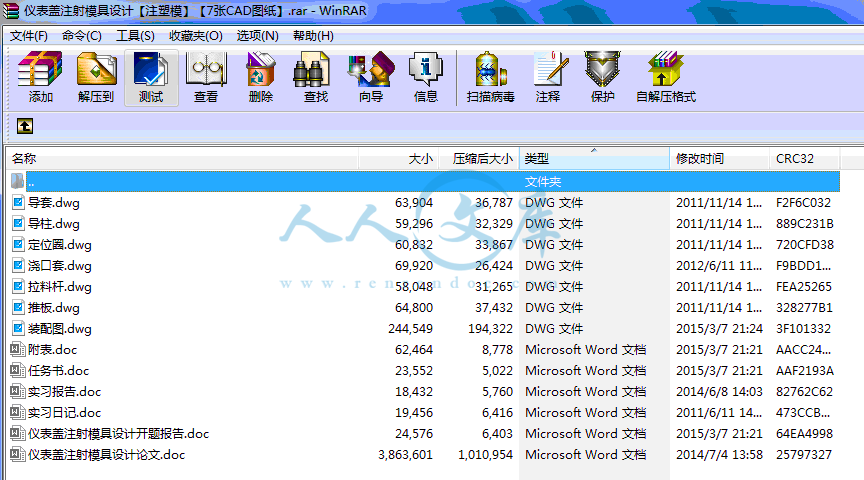Image resolution: width=864 pixels, height=480 pixels.
Task: Click the Word icon of 附表.doc
Action: pos(18,349)
